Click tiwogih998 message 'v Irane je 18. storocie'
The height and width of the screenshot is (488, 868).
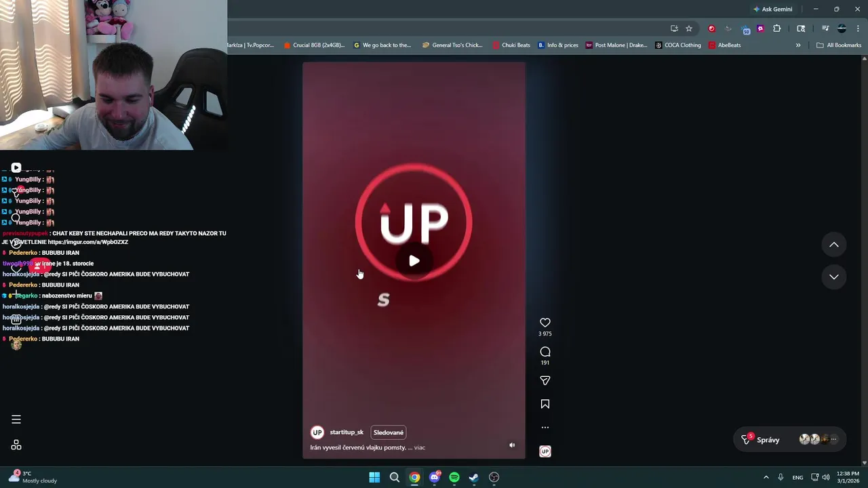pos(64,264)
